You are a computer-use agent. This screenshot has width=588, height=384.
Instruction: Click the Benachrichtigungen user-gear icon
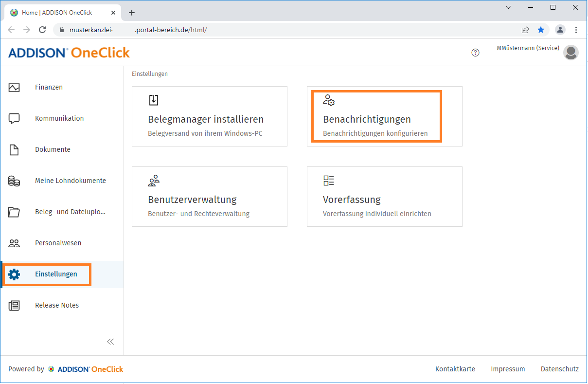point(329,100)
